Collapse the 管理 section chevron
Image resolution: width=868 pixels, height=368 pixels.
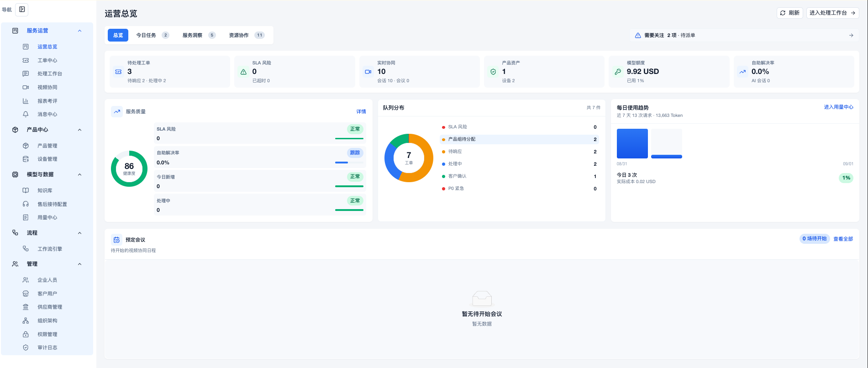point(79,264)
